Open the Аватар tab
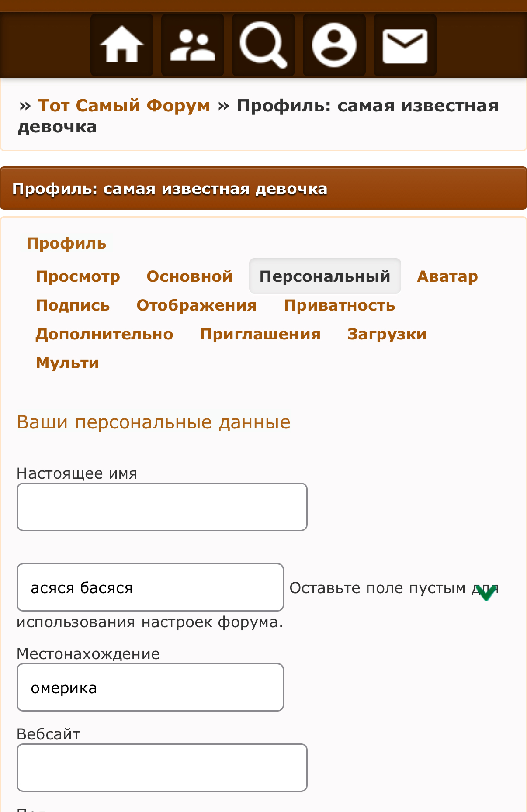 [x=447, y=276]
